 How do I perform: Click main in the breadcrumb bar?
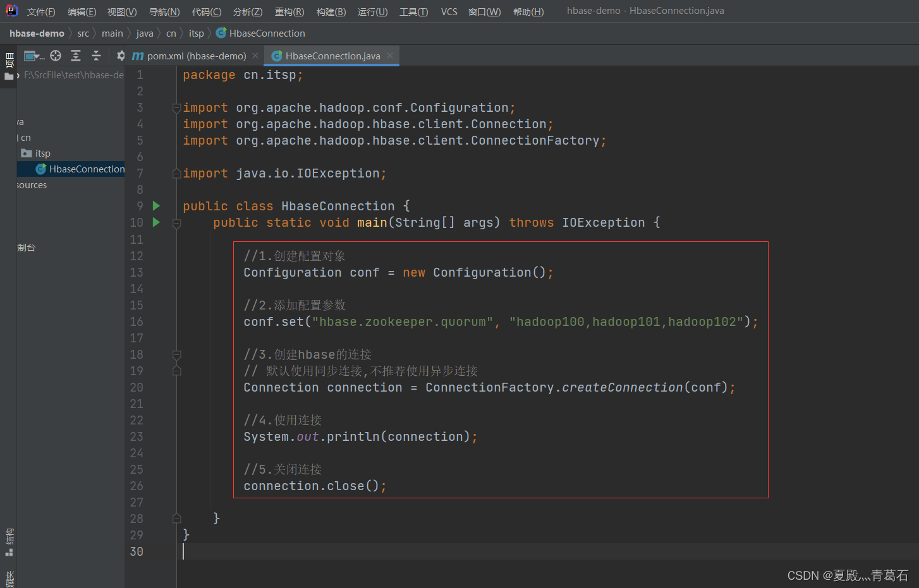coord(113,33)
